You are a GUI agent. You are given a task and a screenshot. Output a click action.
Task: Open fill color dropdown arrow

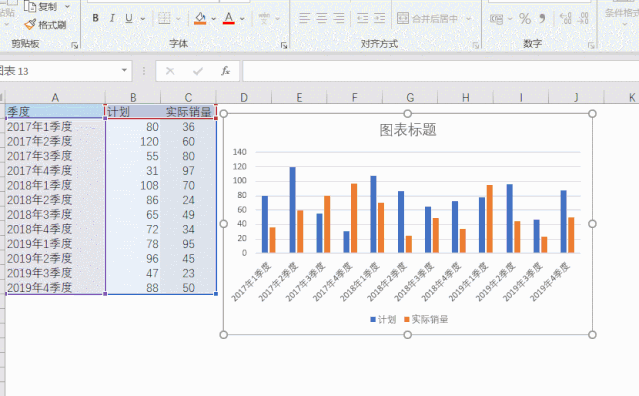pos(213,19)
